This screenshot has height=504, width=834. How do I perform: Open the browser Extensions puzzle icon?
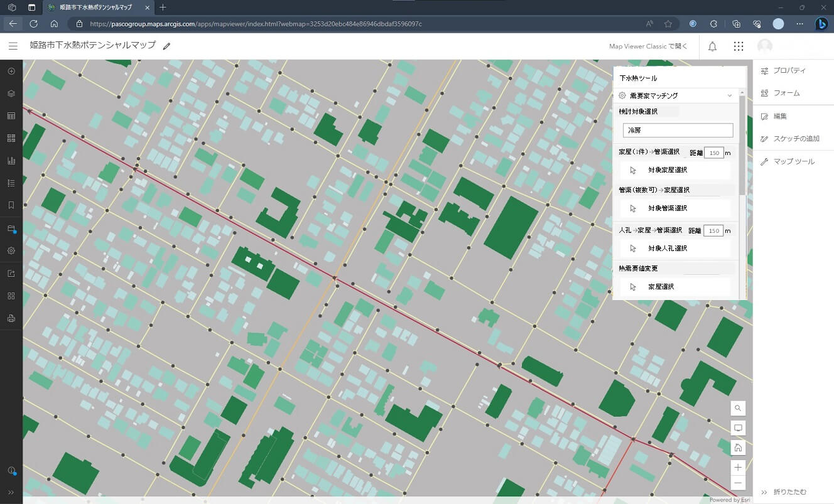point(713,24)
